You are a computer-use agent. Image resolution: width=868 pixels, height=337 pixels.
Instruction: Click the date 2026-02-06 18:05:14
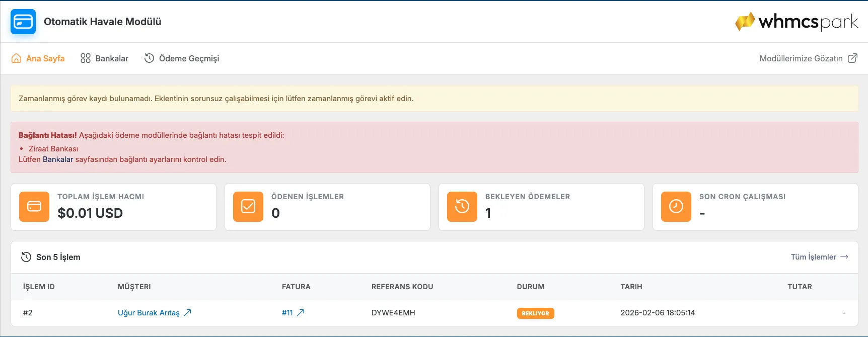(x=658, y=313)
